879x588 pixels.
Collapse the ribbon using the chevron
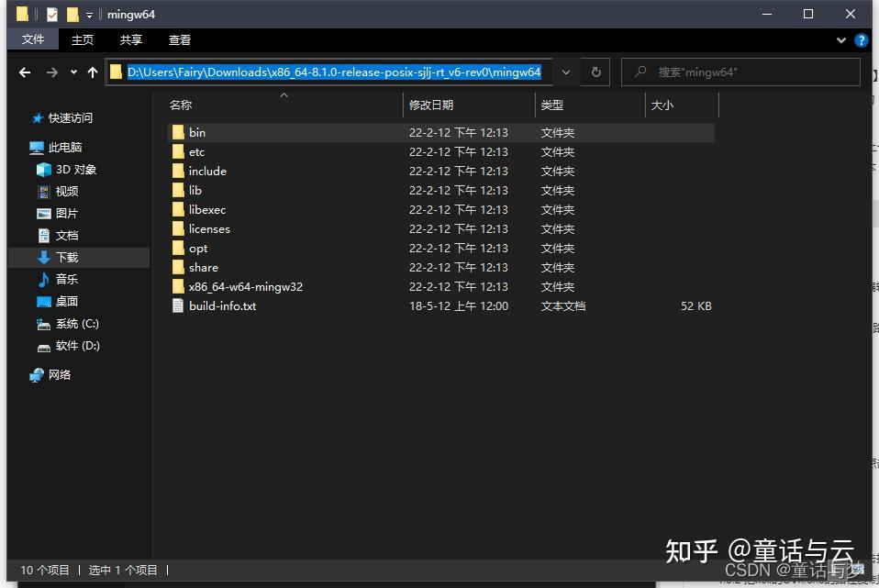pyautogui.click(x=840, y=39)
